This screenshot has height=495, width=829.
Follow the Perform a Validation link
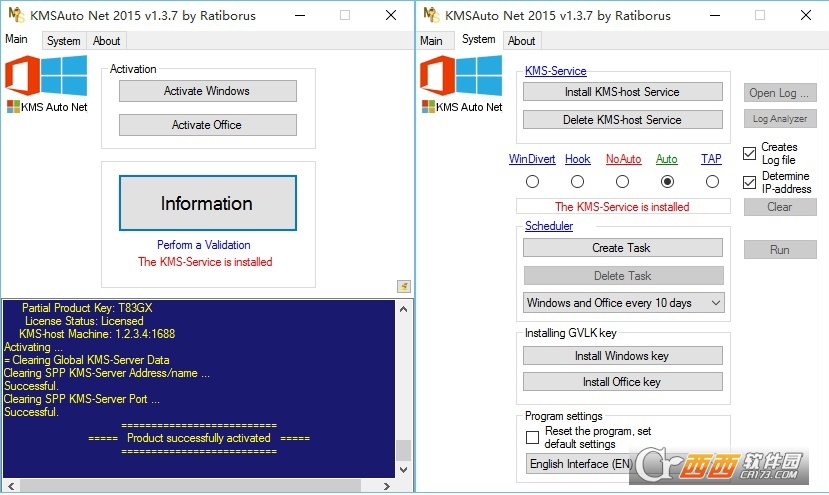(x=204, y=245)
